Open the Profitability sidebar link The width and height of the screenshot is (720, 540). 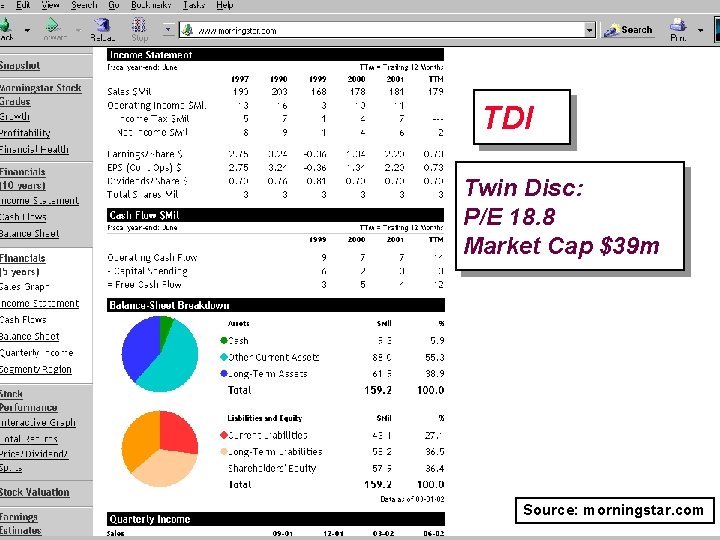25,133
